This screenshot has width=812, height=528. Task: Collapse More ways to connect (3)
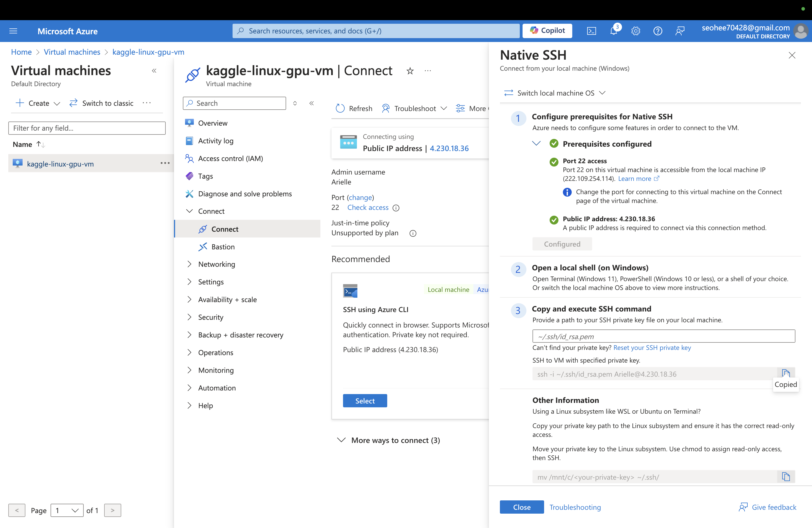pyautogui.click(x=389, y=440)
